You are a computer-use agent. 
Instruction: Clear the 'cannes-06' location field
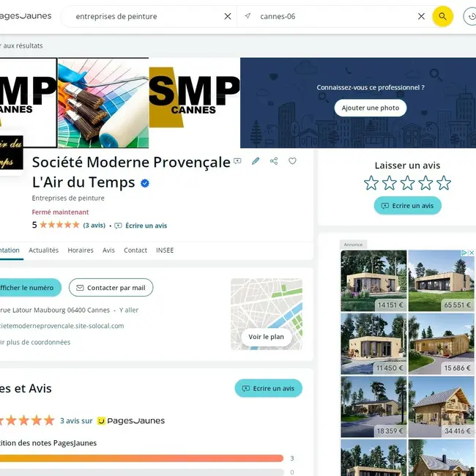pyautogui.click(x=421, y=16)
